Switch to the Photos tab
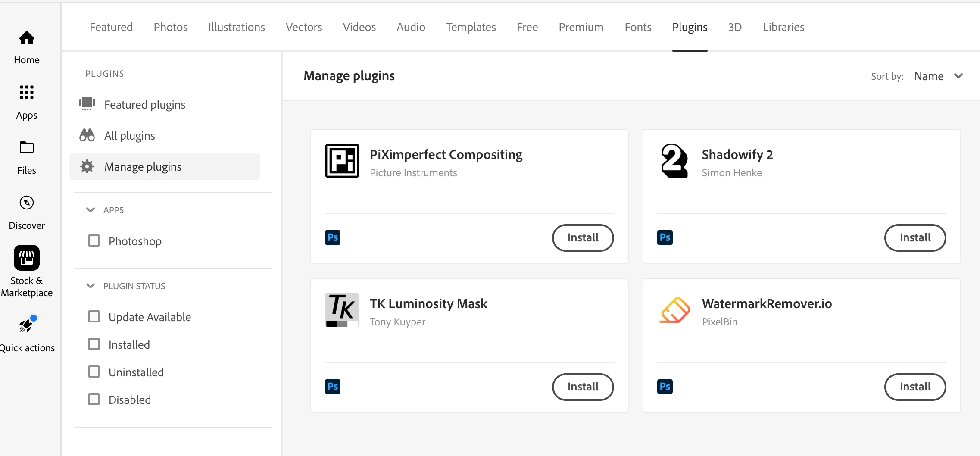This screenshot has width=980, height=456. (171, 27)
